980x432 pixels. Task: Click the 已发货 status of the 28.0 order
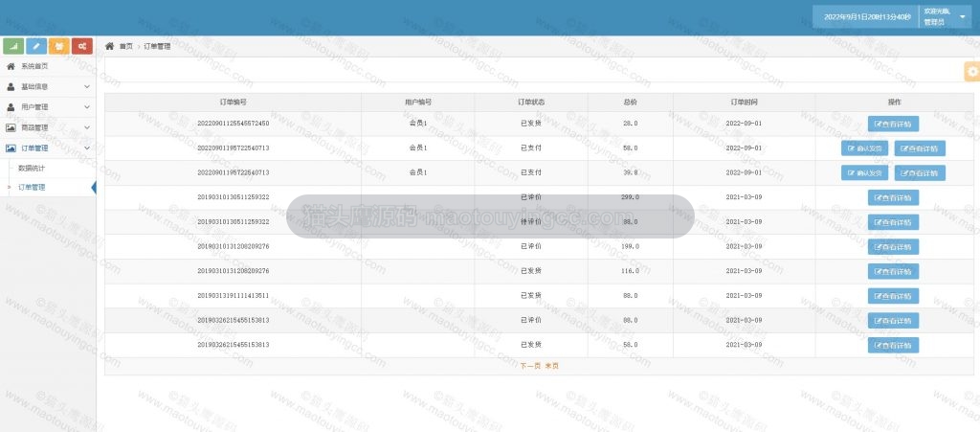point(530,124)
